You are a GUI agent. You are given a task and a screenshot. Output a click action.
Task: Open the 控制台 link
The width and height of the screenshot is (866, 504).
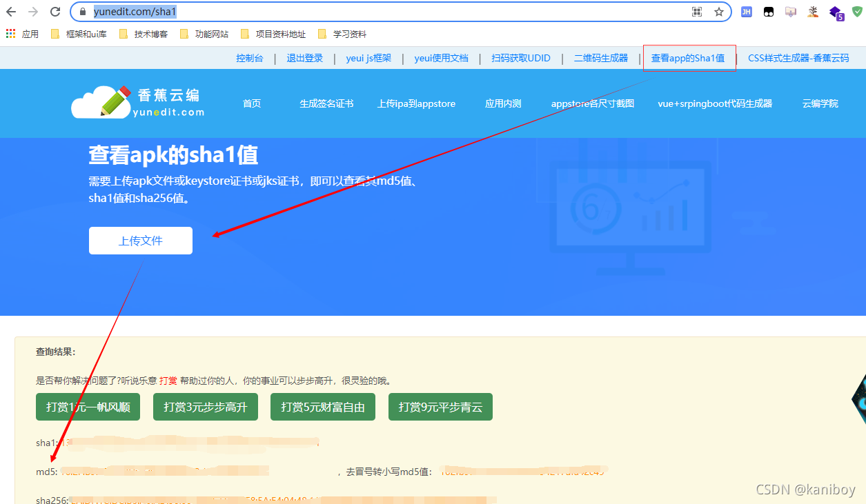(x=250, y=58)
